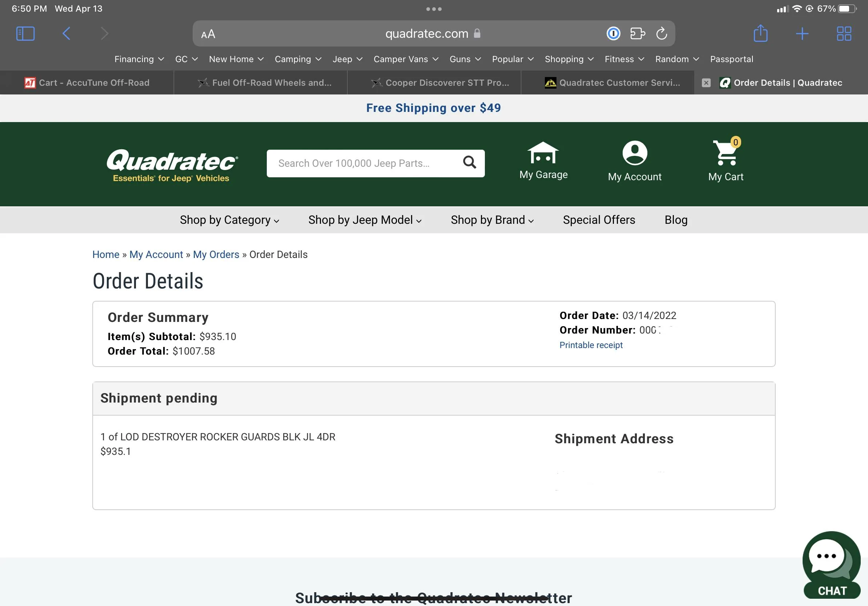Switch to Cooper Discoverer STT Pro tab
868x606 pixels.
pyautogui.click(x=434, y=83)
